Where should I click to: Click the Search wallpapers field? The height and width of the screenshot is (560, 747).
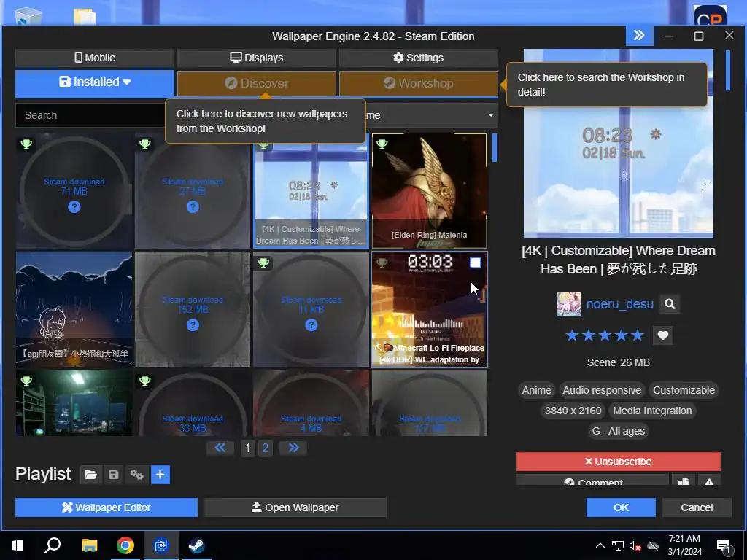[x=90, y=115]
